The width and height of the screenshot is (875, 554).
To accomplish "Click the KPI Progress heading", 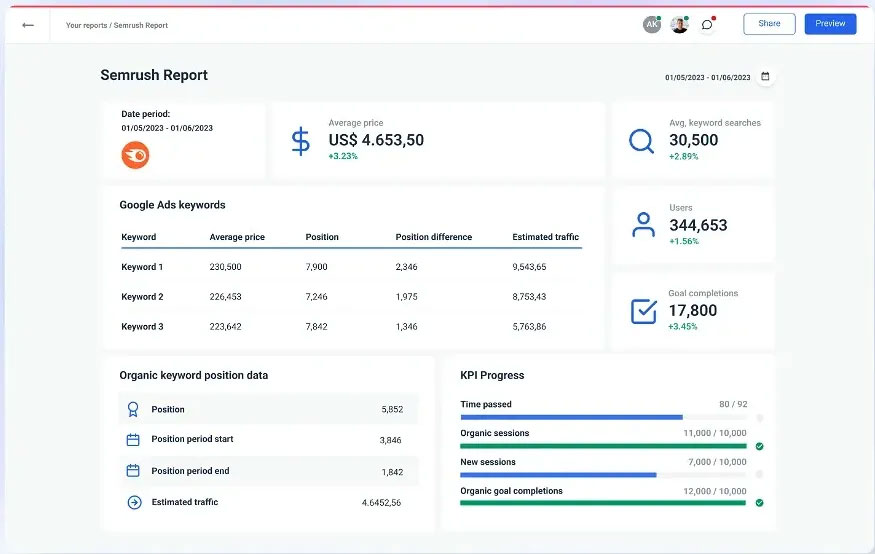I will 492,375.
